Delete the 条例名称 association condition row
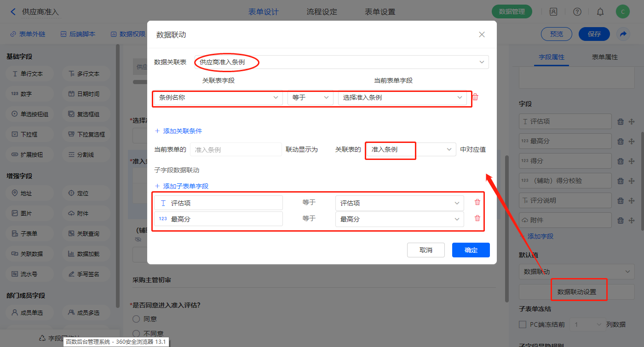This screenshot has width=644, height=347. pyautogui.click(x=476, y=97)
